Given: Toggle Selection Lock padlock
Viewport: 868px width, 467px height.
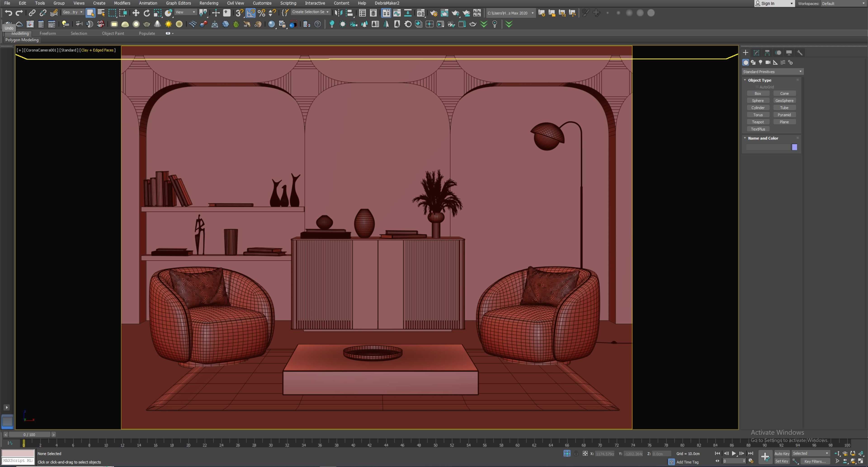Looking at the screenshot, I should (x=576, y=453).
